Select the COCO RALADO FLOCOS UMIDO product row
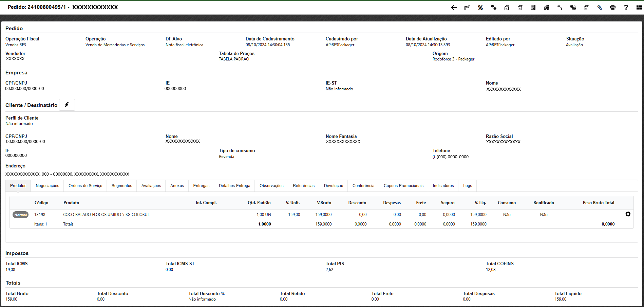 point(106,215)
